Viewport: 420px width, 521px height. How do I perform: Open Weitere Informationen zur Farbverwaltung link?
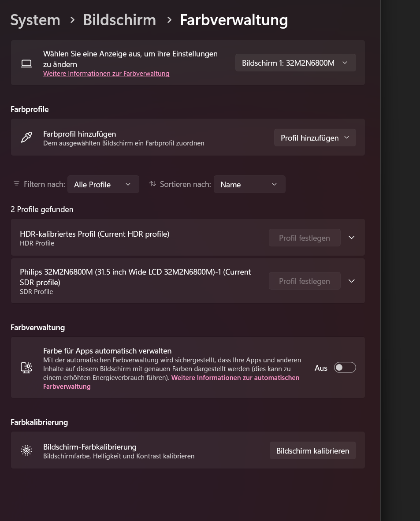[x=106, y=73]
